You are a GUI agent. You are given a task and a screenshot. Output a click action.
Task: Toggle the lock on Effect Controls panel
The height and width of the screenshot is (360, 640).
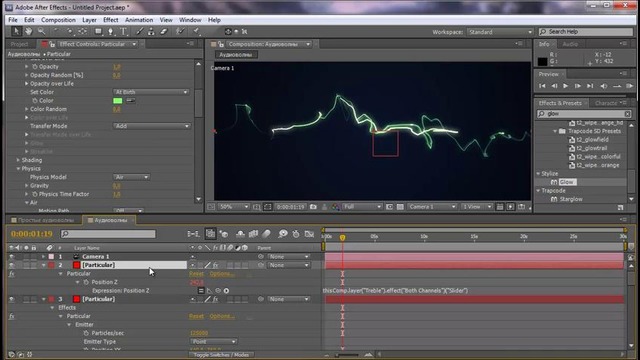pos(52,44)
